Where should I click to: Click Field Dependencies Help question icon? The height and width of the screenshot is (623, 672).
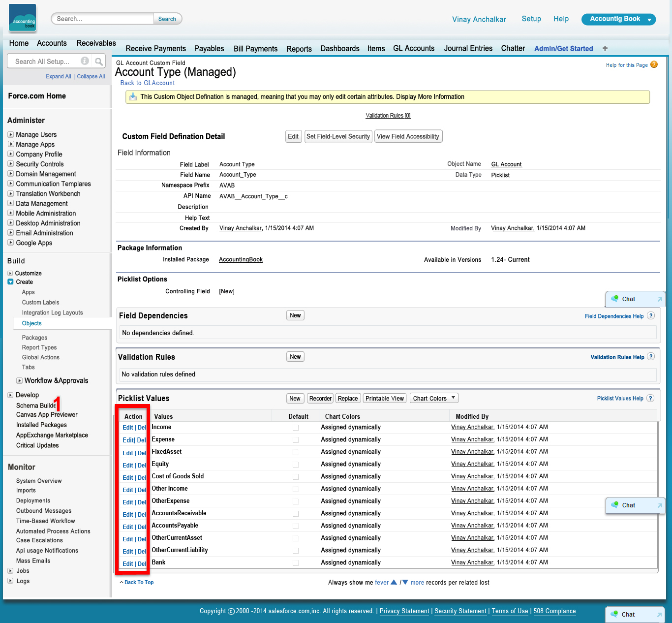point(651,316)
